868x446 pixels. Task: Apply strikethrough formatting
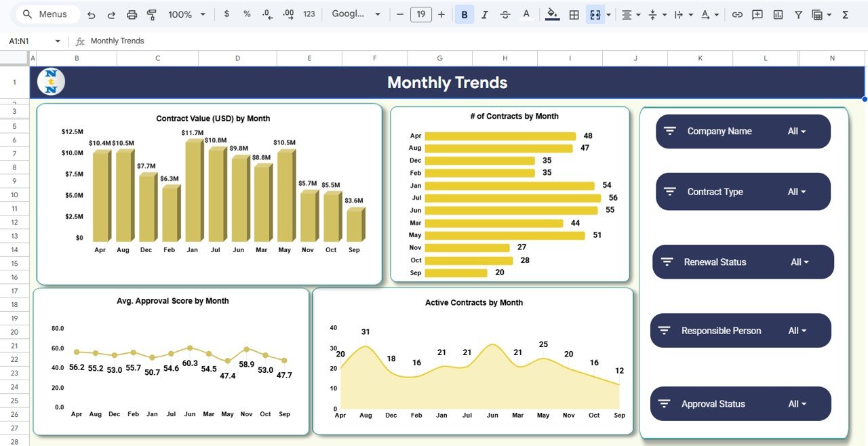[x=505, y=14]
